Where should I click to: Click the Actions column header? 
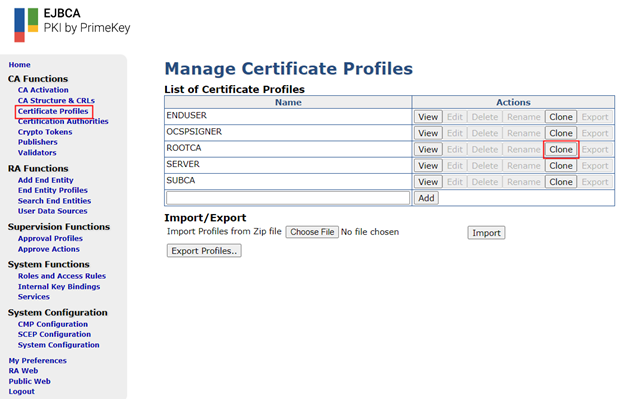513,102
